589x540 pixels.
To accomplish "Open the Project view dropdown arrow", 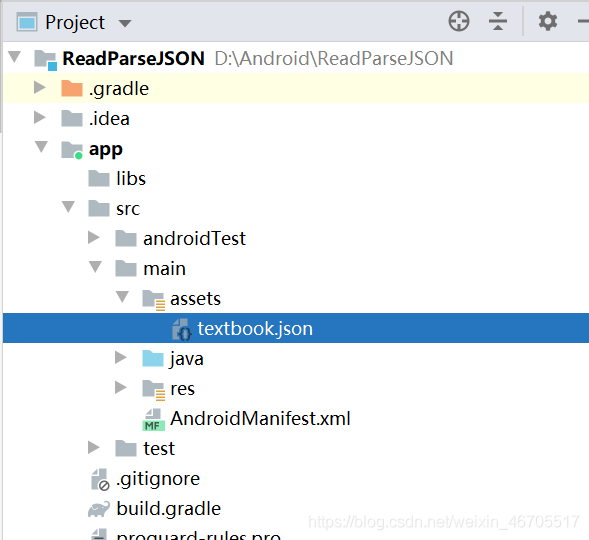I will coord(125,23).
